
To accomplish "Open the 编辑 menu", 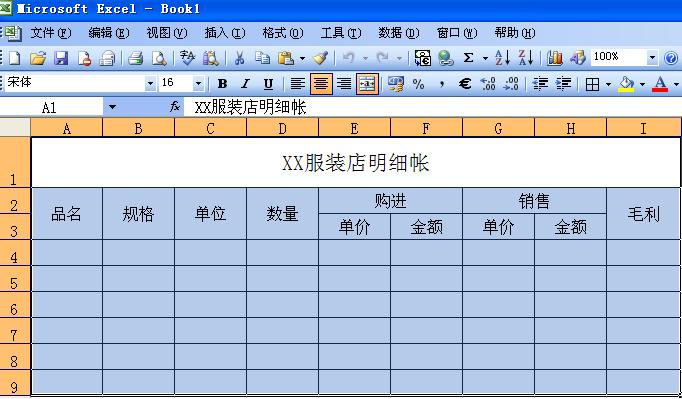I will click(109, 33).
